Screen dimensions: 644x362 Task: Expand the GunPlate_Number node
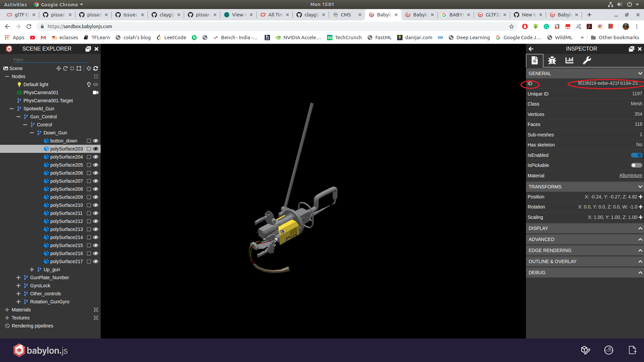(18, 278)
